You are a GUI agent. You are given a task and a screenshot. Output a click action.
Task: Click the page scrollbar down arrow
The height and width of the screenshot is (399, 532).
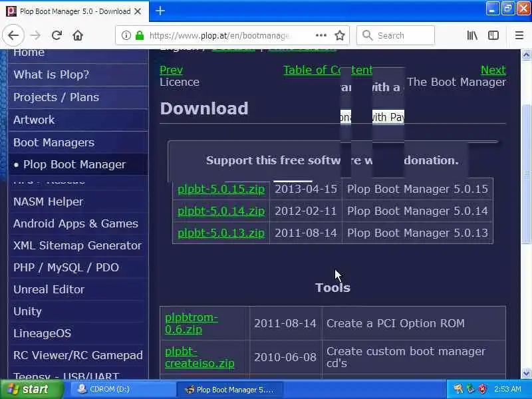click(x=526, y=374)
